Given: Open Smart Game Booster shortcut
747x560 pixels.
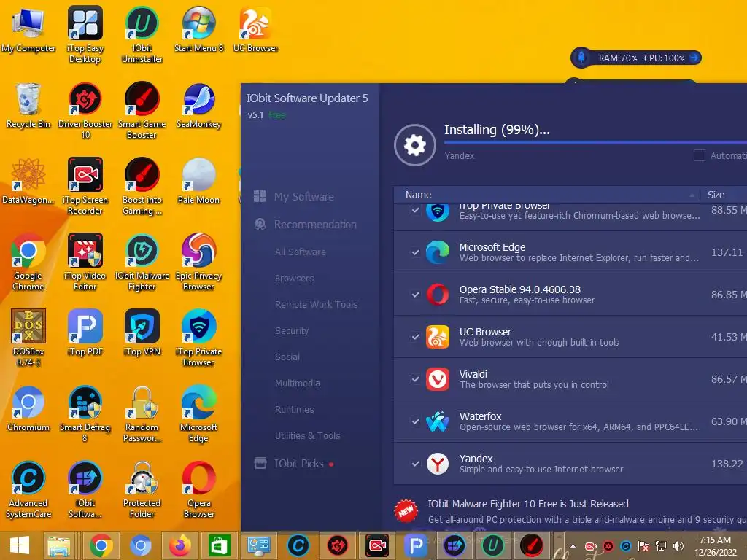Looking at the screenshot, I should point(142,111).
